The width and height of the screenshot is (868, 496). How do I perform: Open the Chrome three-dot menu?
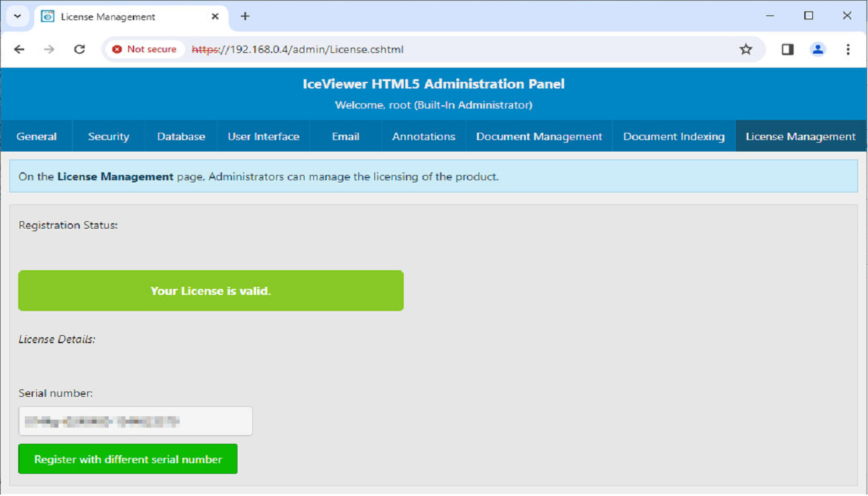click(848, 49)
